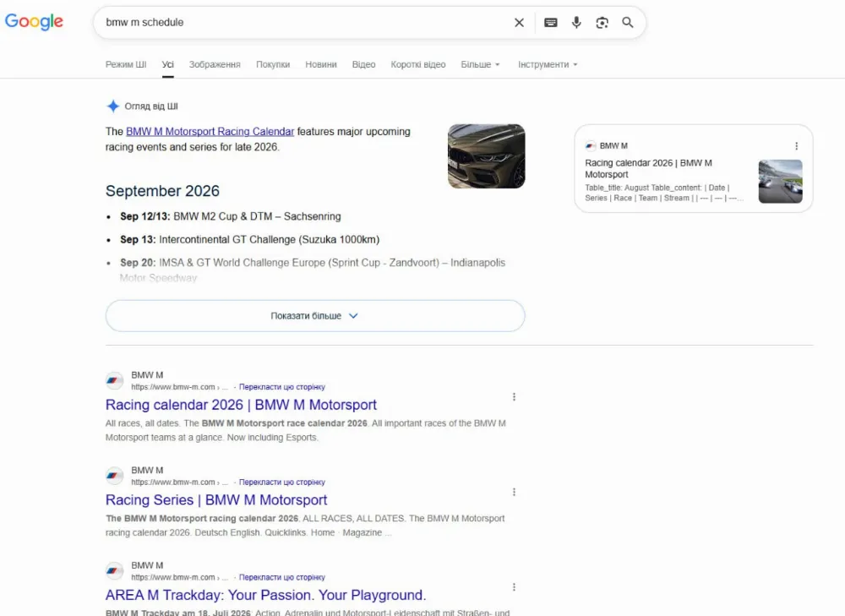Click the Sep 20 IMSA Indianapolis entry
Viewport: 845px width, 616px height.
point(313,270)
